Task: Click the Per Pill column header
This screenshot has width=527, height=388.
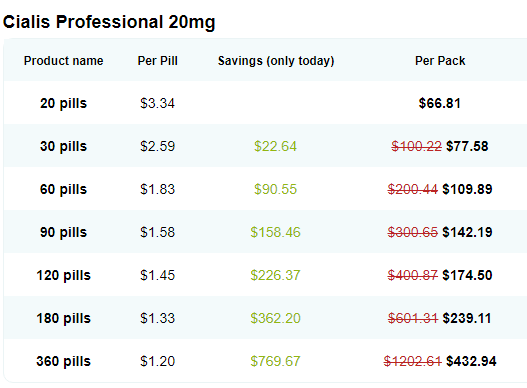Action: [158, 61]
